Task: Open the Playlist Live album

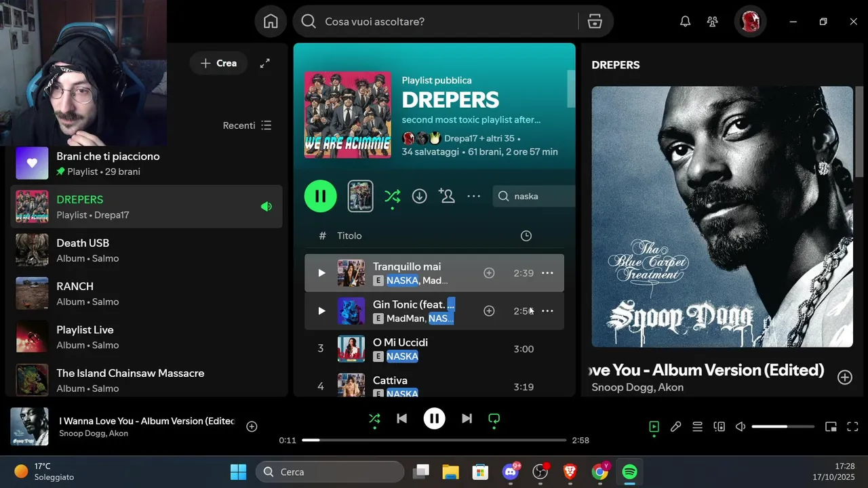Action: tap(146, 337)
